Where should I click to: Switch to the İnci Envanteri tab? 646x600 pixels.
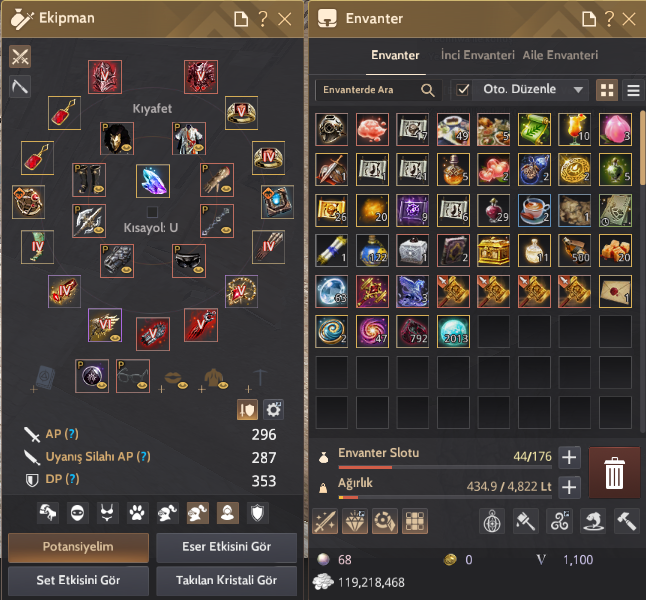tap(477, 55)
